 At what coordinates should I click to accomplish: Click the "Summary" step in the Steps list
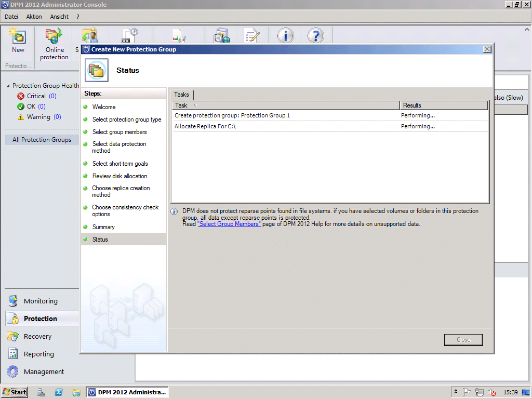pos(103,227)
